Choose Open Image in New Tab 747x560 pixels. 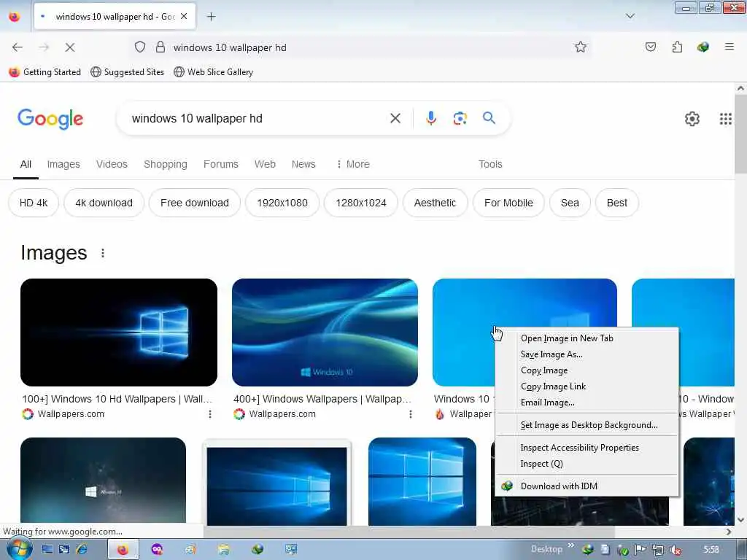pos(587,338)
